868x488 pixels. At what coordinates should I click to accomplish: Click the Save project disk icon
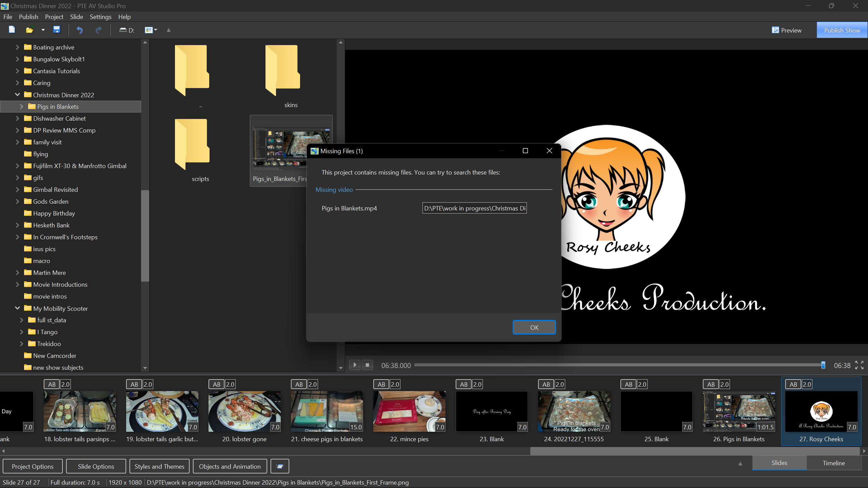[57, 30]
